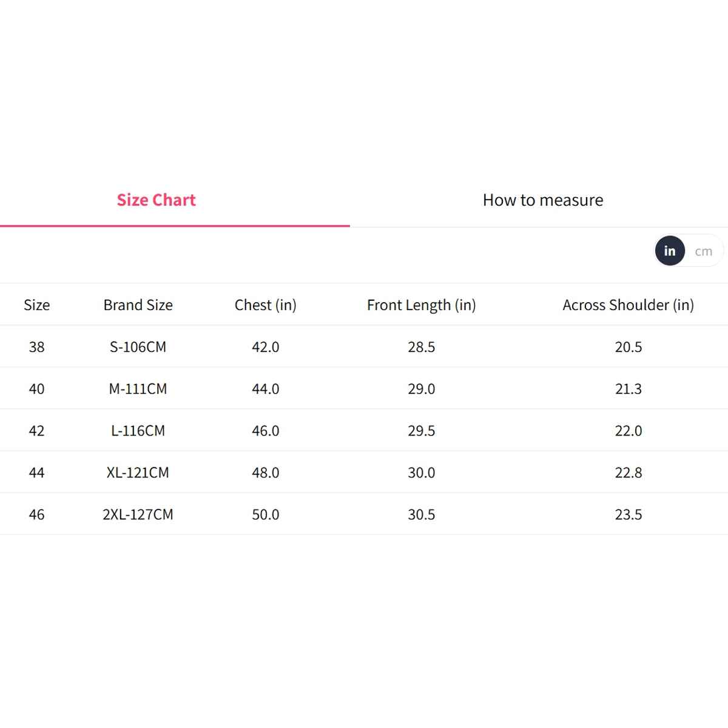
Task: Select the size 38 row label
Action: [36, 347]
